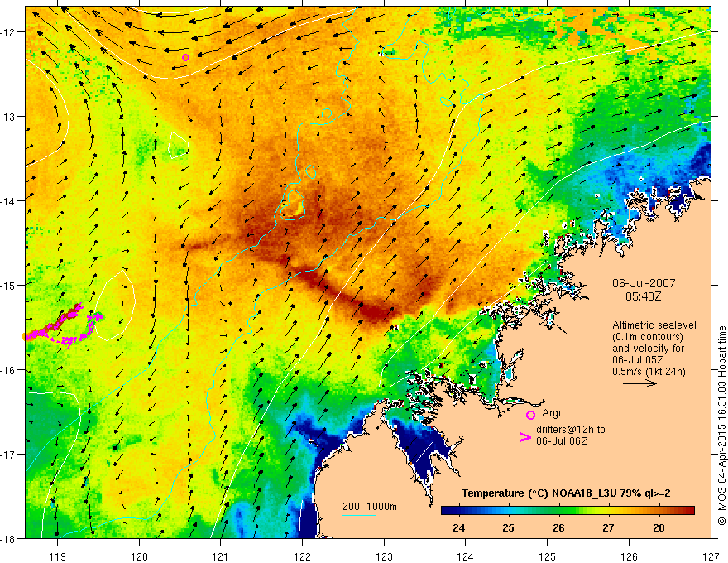
Task: Click the latitude axis label '-12'
Action: (x=9, y=32)
